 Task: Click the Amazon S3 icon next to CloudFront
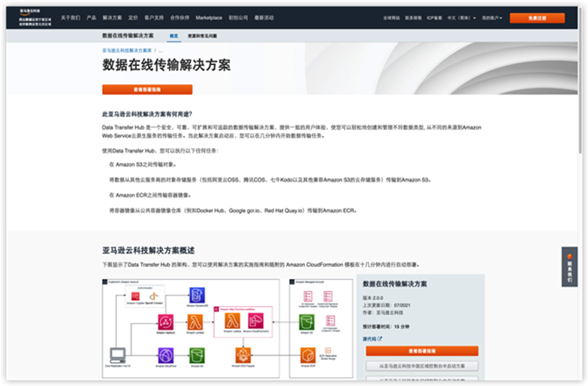pos(197,355)
